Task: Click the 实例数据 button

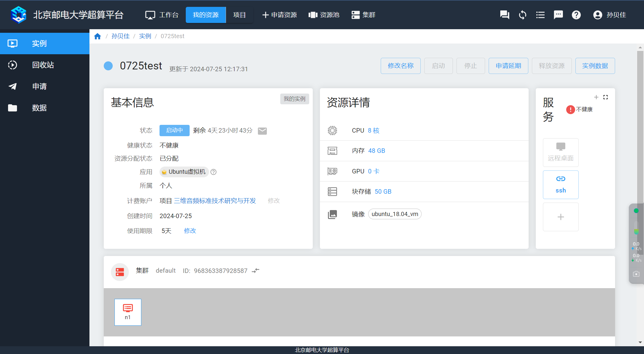Action: point(595,66)
